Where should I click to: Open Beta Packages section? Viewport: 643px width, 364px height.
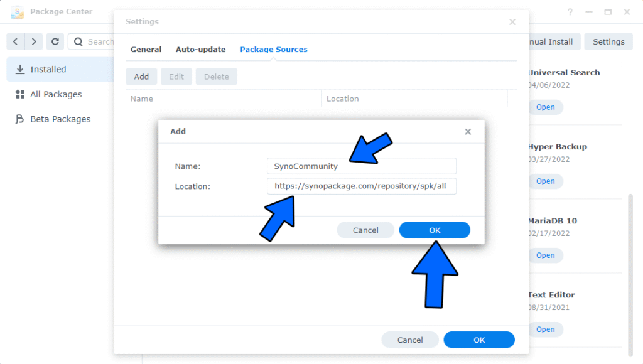(x=60, y=119)
